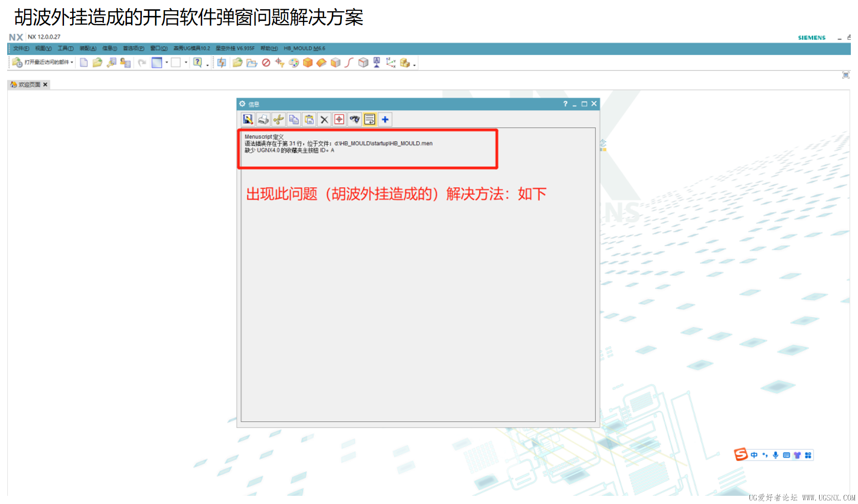Open the HB_MOULD M6.6 menu
Screen dimensions: 858x504
(305, 49)
